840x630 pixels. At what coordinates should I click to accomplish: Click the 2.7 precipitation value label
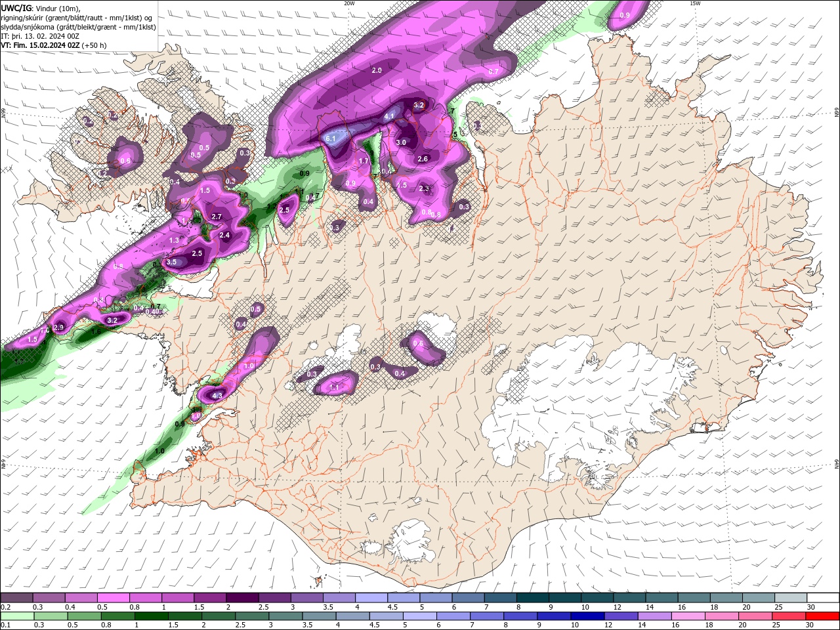tap(217, 217)
